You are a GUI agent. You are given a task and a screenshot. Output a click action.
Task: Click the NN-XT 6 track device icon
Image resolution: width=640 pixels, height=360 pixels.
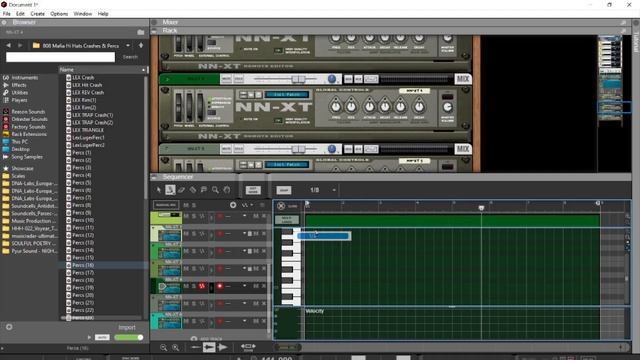tap(169, 323)
